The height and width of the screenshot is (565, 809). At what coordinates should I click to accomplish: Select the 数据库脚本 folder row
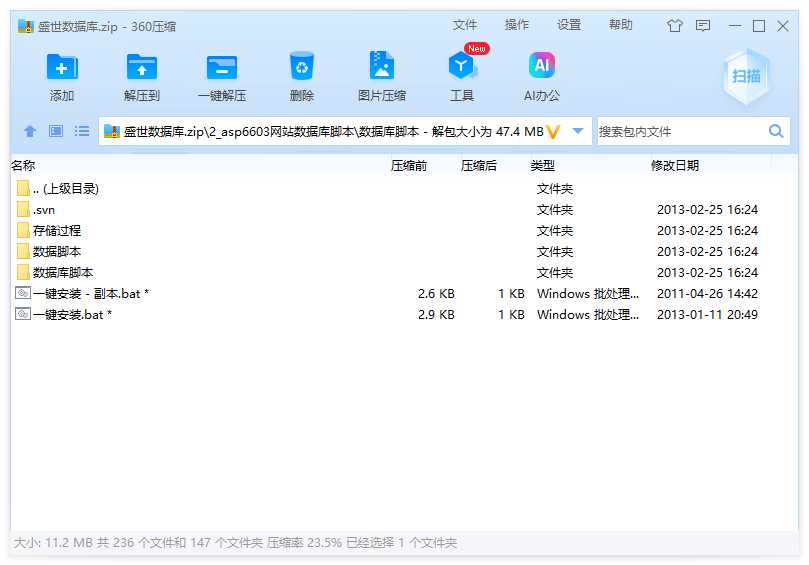click(404, 272)
